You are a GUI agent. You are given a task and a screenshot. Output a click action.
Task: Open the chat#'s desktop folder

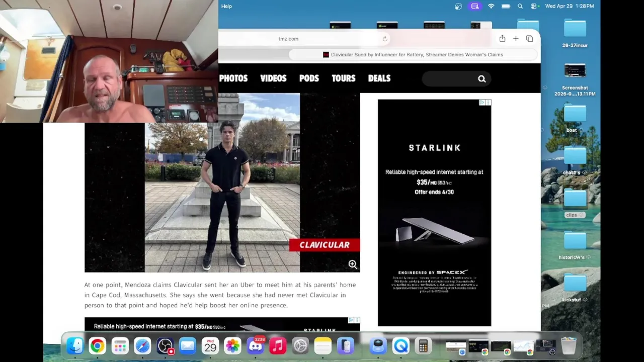[x=575, y=161]
